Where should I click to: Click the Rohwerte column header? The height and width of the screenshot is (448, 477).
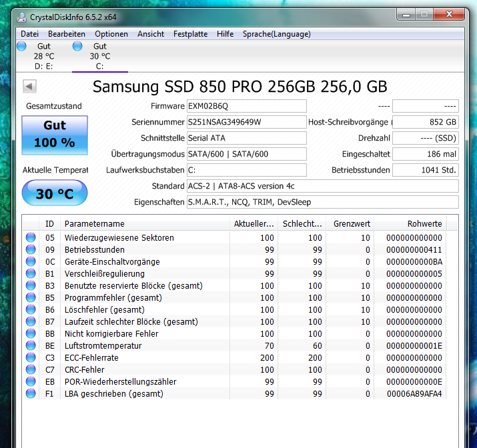tap(410, 224)
